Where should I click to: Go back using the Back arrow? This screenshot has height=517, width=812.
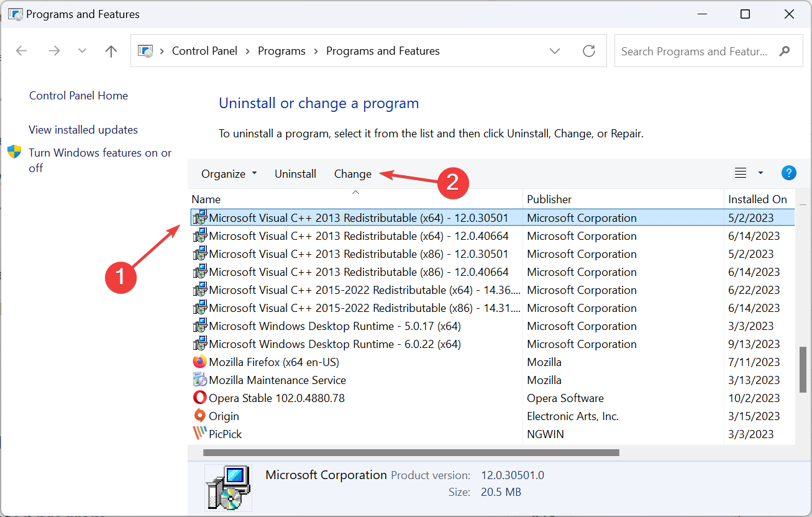(21, 51)
